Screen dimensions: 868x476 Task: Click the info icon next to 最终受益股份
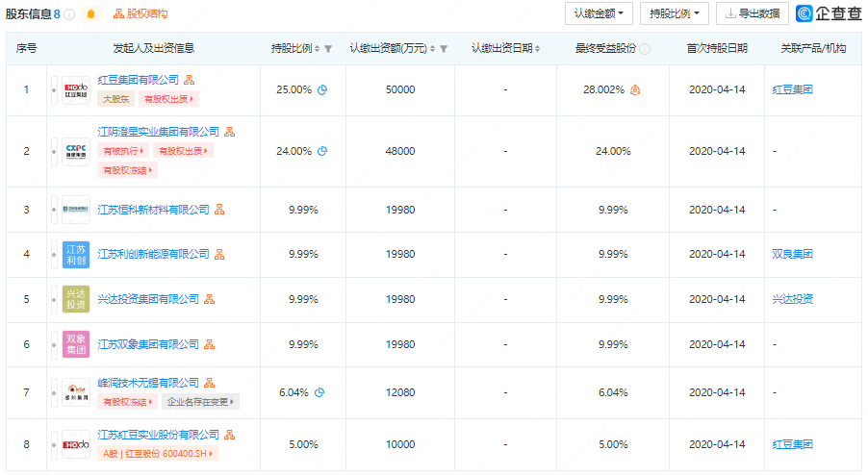[x=645, y=49]
